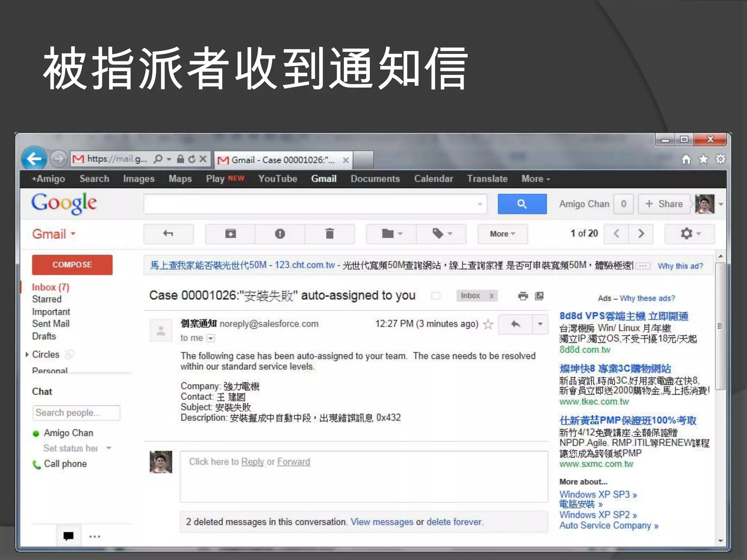The height and width of the screenshot is (560, 747).
Task: Remove the Inbox label with x
Action: coord(491,296)
